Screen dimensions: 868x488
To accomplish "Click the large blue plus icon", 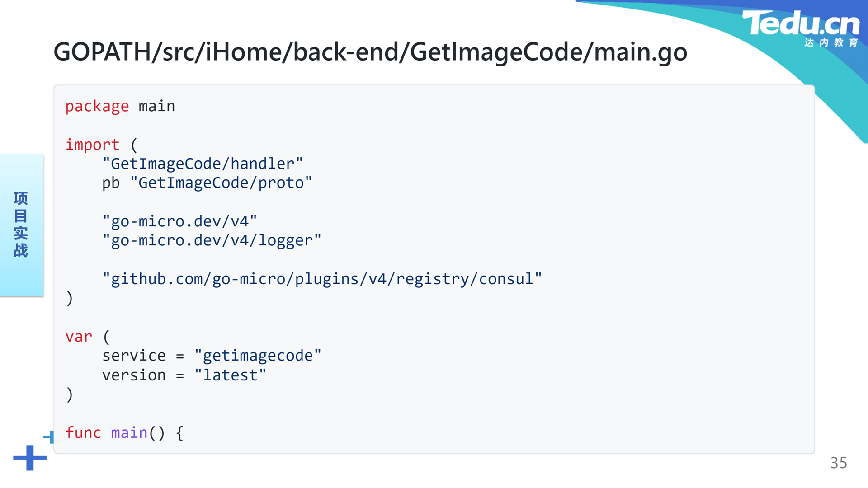I will 30,458.
